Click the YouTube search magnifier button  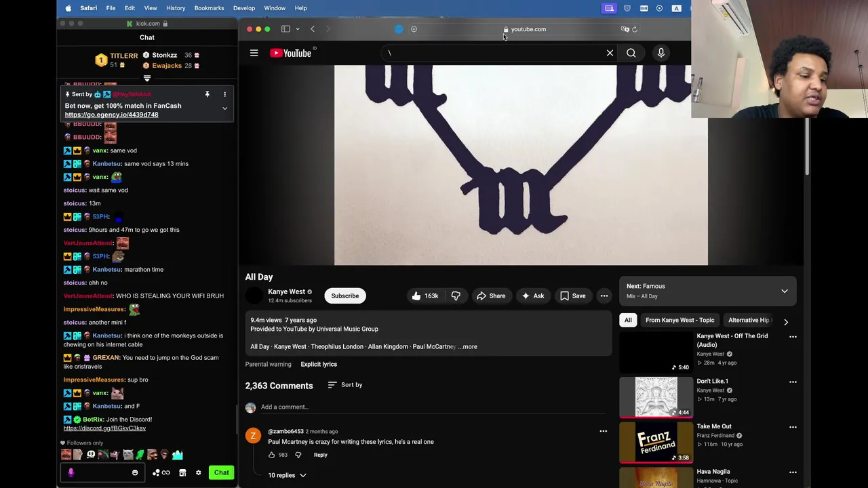631,53
